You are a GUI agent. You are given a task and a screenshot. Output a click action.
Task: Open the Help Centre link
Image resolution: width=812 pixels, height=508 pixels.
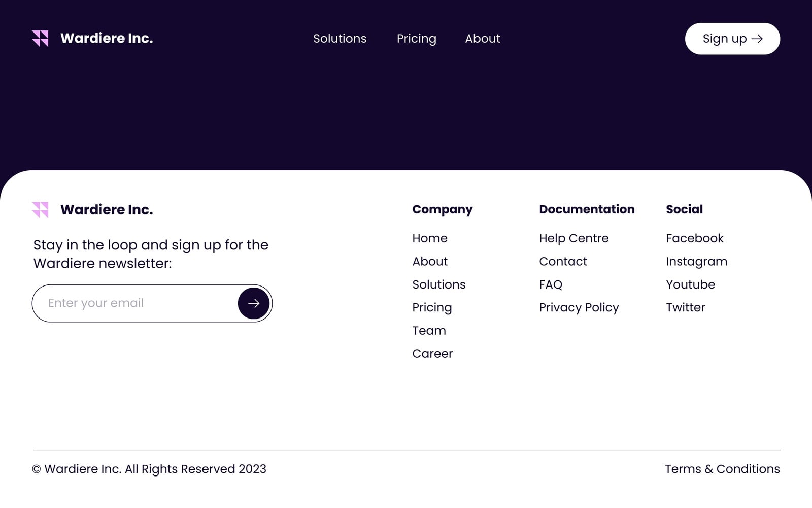[573, 238]
